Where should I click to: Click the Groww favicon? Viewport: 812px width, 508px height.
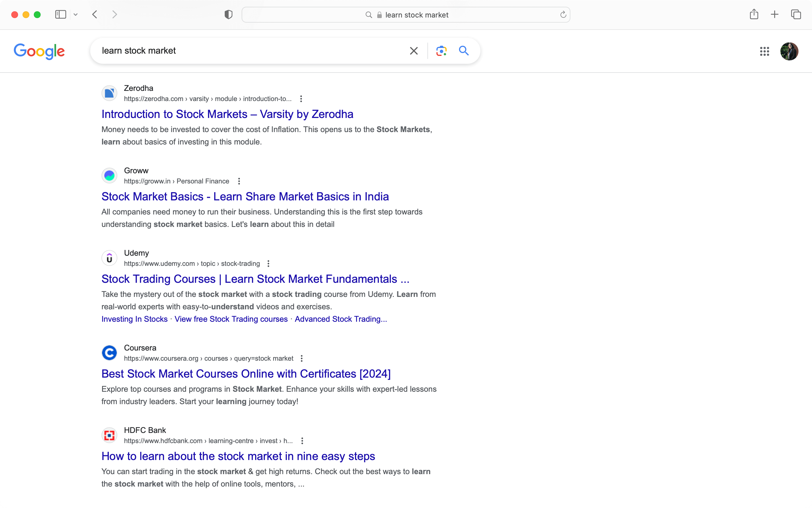coord(109,175)
